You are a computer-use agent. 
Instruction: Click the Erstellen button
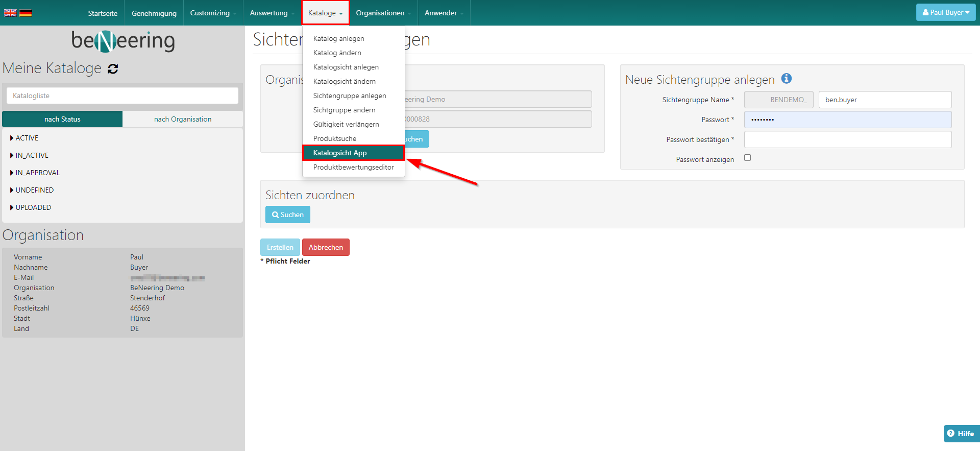[280, 247]
